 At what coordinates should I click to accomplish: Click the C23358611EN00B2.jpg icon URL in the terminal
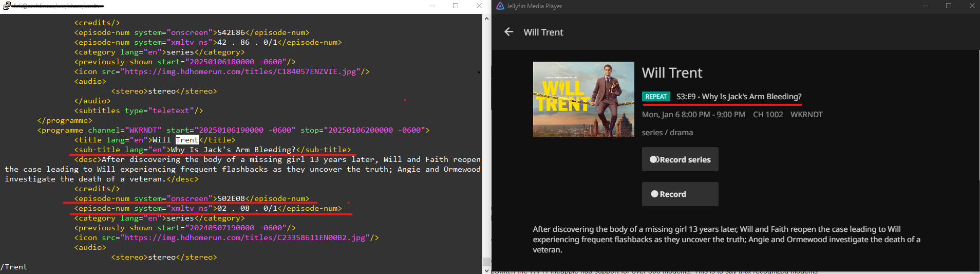[244, 238]
